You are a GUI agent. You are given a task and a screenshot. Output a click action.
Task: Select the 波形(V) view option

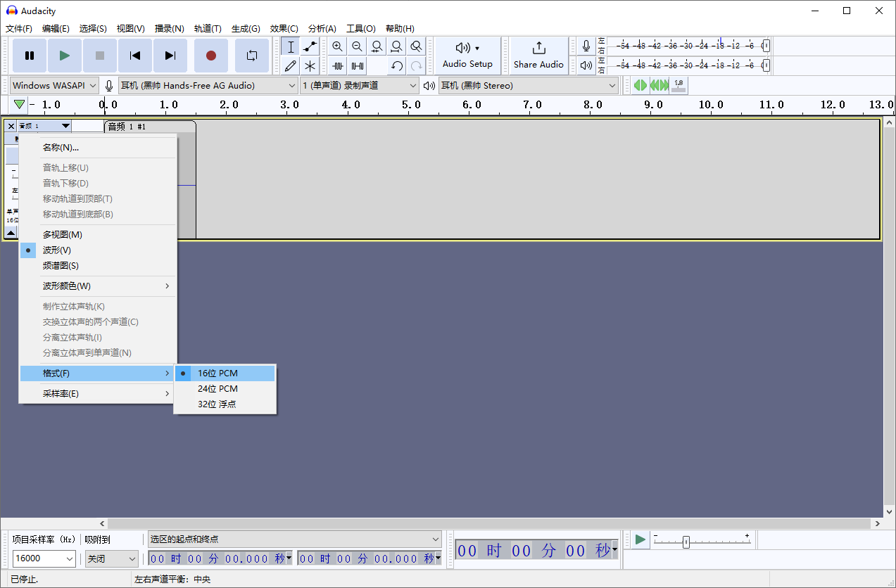(98, 250)
